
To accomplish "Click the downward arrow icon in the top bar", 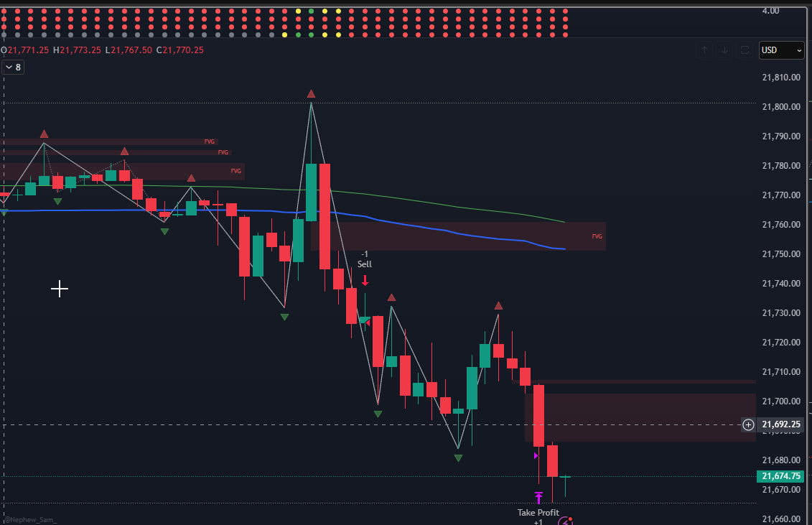I will (x=724, y=50).
